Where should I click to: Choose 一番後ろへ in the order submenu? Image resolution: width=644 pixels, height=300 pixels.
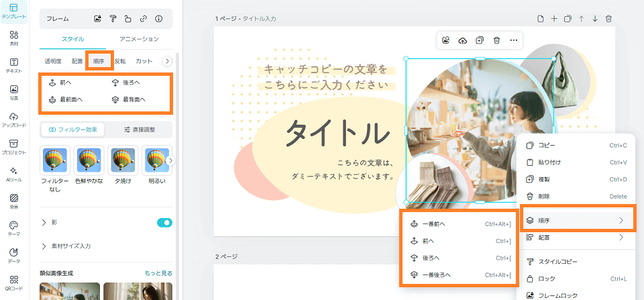[460, 275]
